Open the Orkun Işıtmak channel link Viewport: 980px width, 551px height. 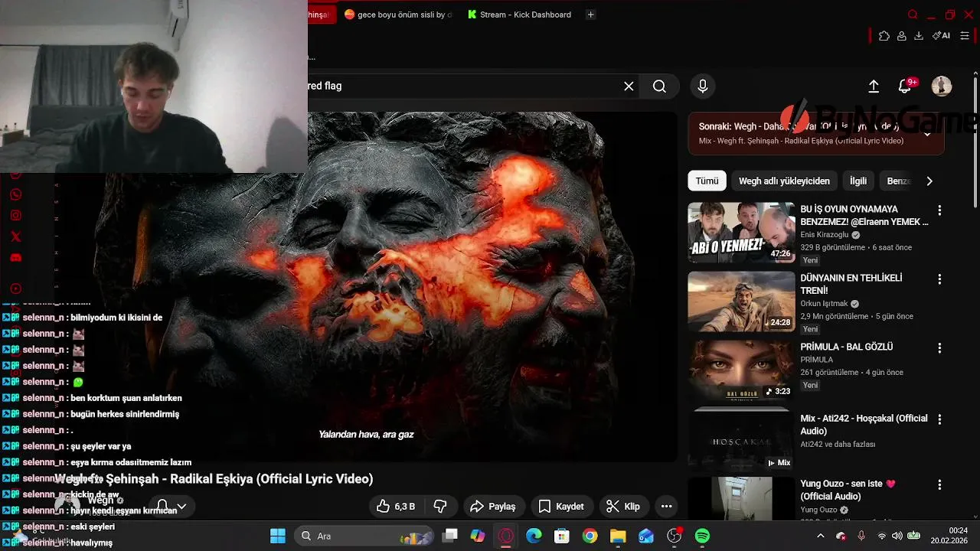[825, 303]
